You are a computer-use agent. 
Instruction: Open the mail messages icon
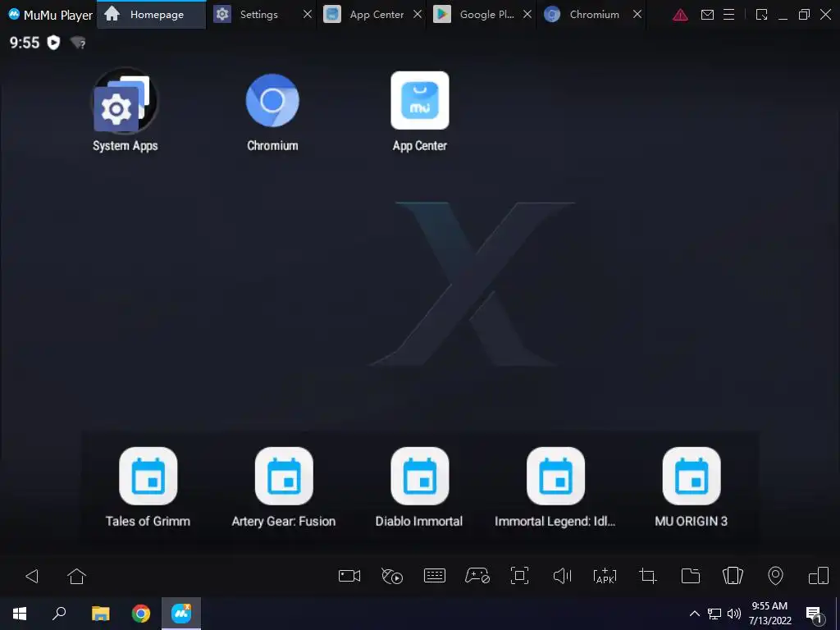pos(707,15)
